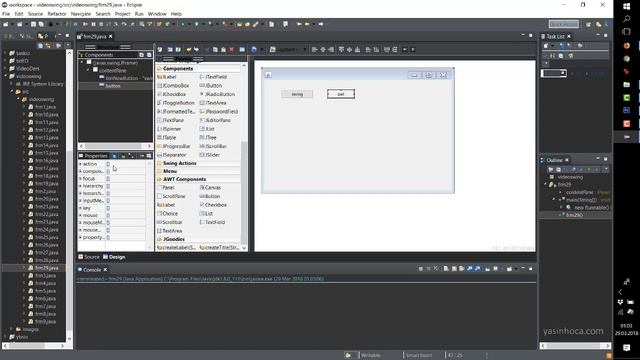640x360 pixels.
Task: Close the frm29.java editor tab
Action: click(111, 36)
